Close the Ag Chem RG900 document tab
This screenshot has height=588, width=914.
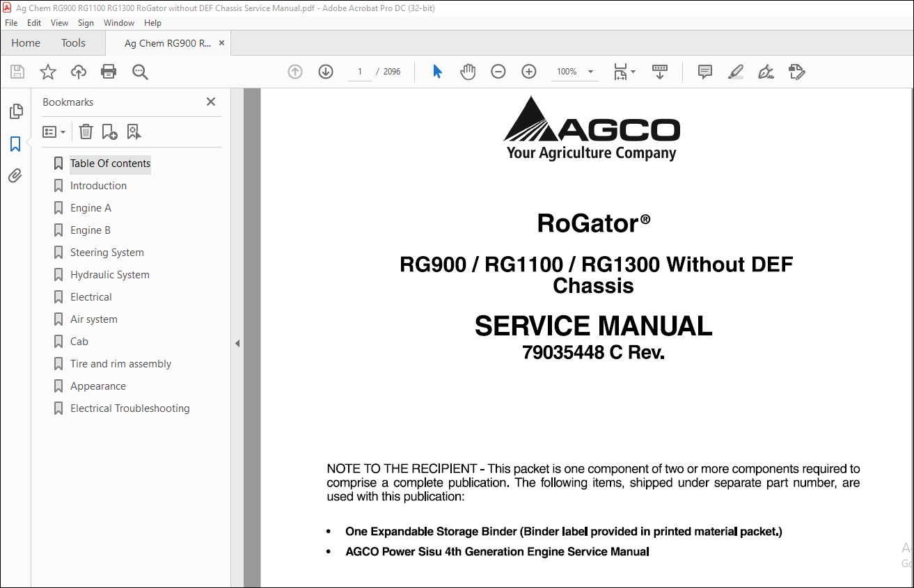(x=222, y=43)
